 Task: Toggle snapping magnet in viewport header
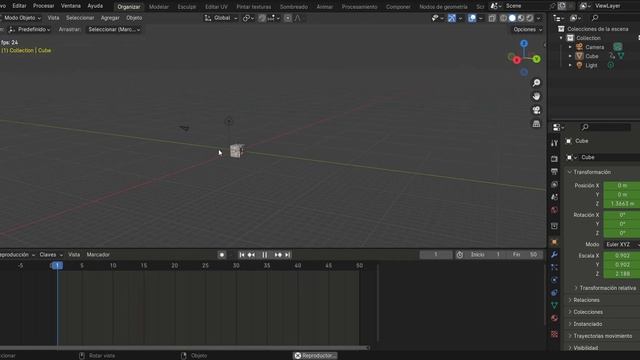tap(262, 18)
